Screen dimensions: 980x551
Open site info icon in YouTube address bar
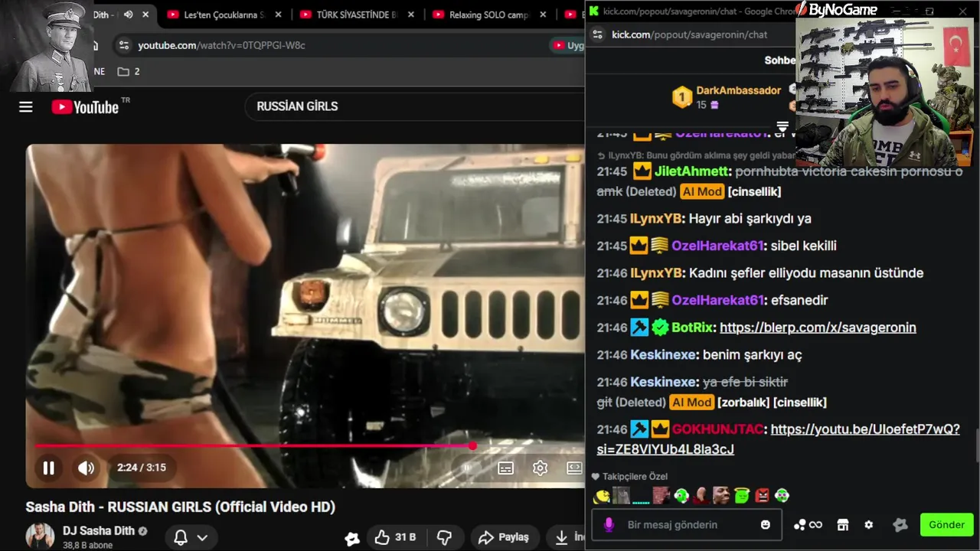[x=124, y=45]
